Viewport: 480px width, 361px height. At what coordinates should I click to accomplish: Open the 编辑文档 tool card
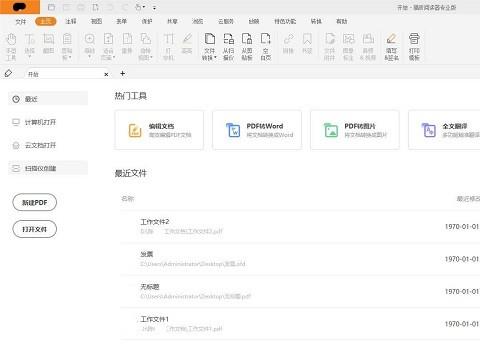pos(159,130)
